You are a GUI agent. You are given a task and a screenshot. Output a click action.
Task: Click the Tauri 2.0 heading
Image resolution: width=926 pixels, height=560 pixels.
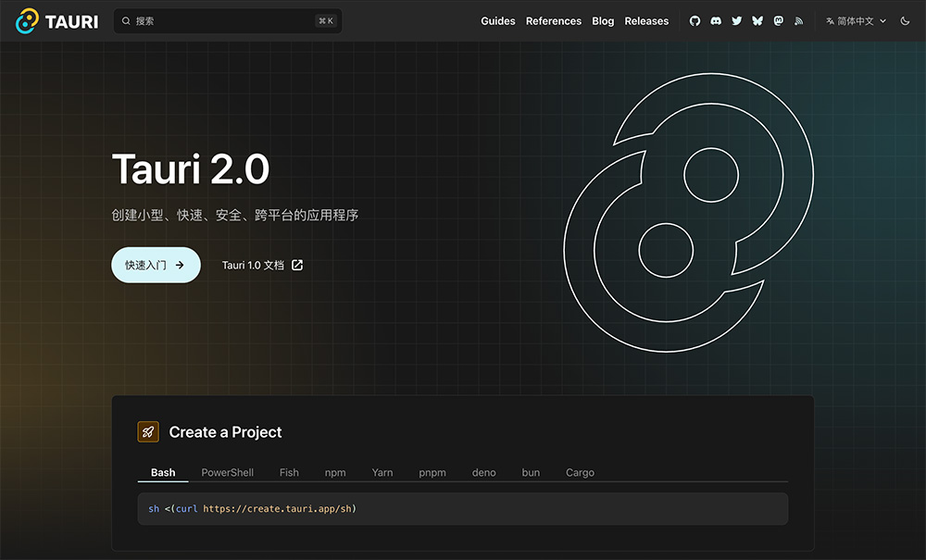[x=191, y=169]
